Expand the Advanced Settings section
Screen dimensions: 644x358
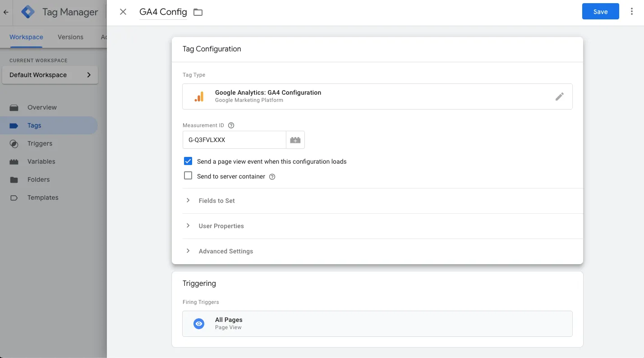(x=188, y=251)
